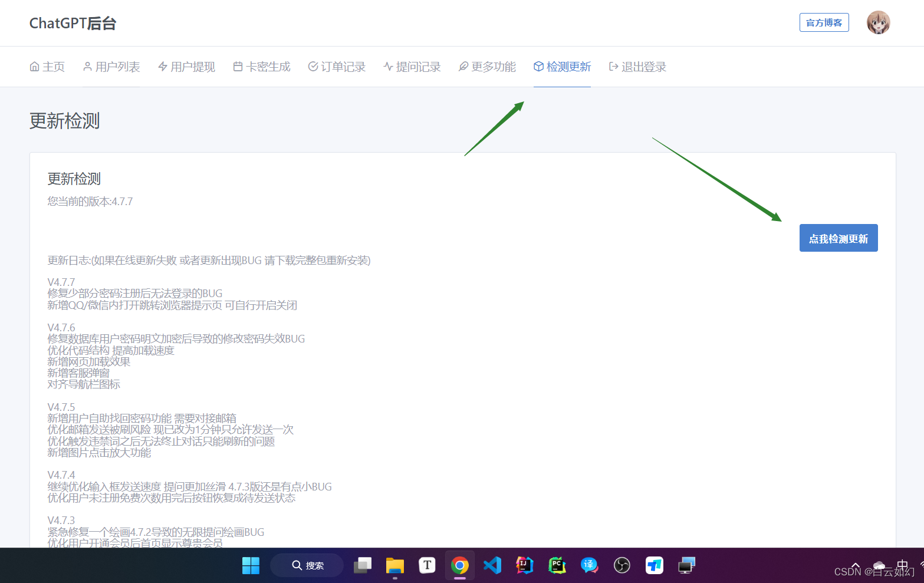
Task: Click the lightning icon beside 用户提现
Action: 163,67
